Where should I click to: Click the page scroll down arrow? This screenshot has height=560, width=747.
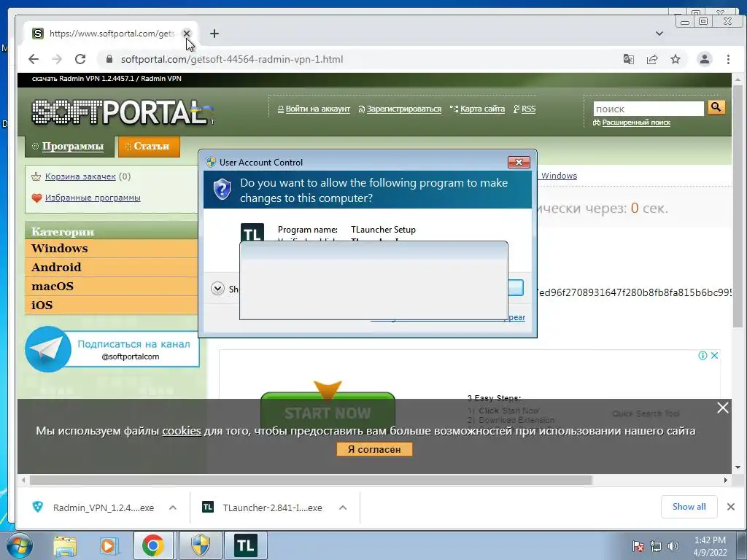coord(738,467)
